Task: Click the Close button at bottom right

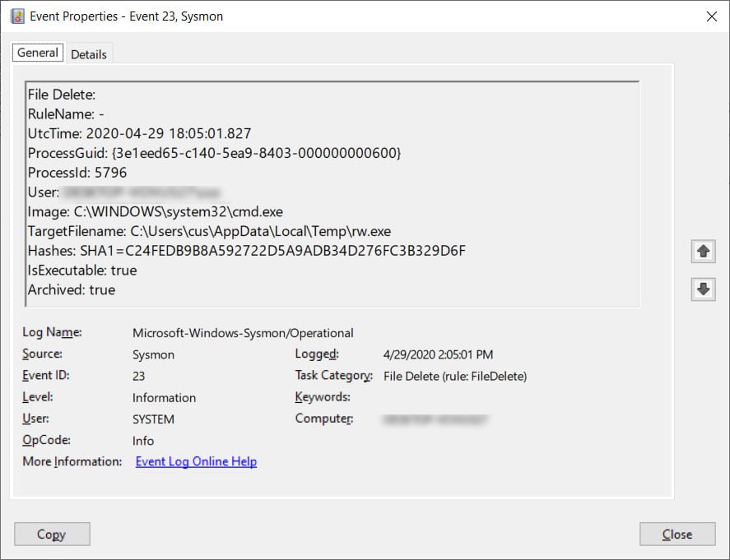Action: 677,535
